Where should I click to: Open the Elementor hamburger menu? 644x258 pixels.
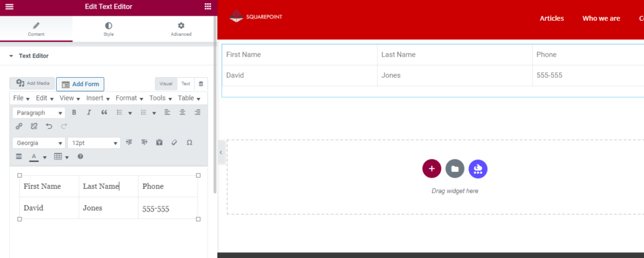coord(9,7)
